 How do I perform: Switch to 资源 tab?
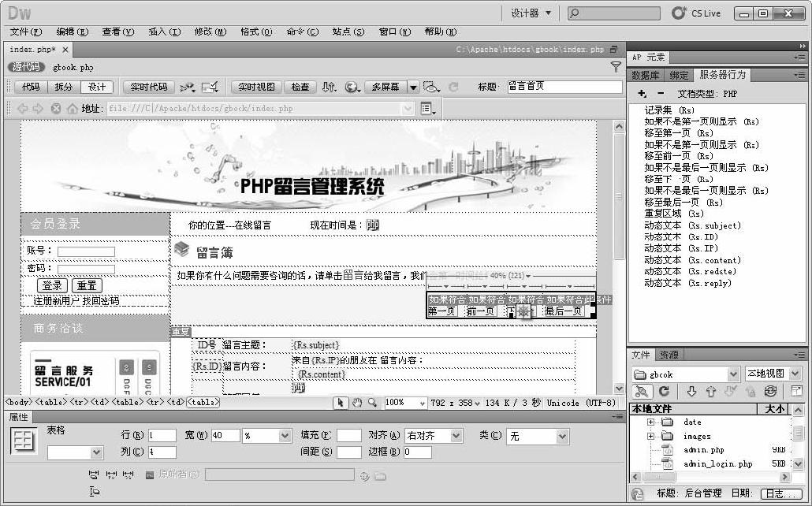click(x=669, y=355)
